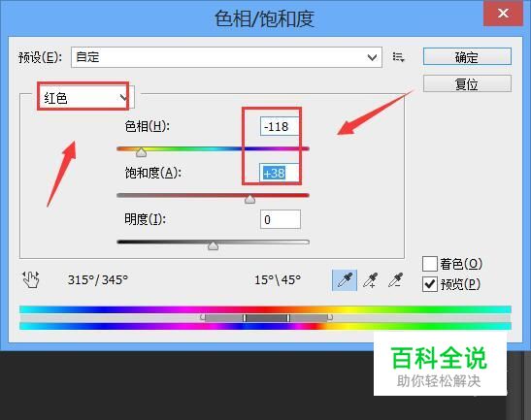Click the 明度(I): label
Image resolution: width=531 pixels, height=420 pixels.
145,219
